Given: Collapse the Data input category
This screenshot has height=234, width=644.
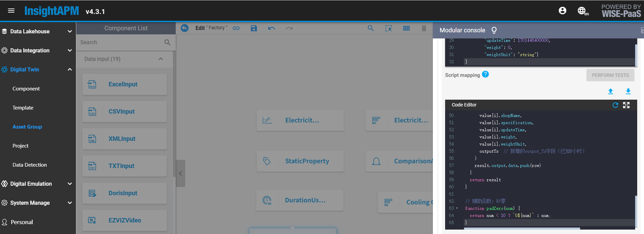Looking at the screenshot, I should (161, 59).
